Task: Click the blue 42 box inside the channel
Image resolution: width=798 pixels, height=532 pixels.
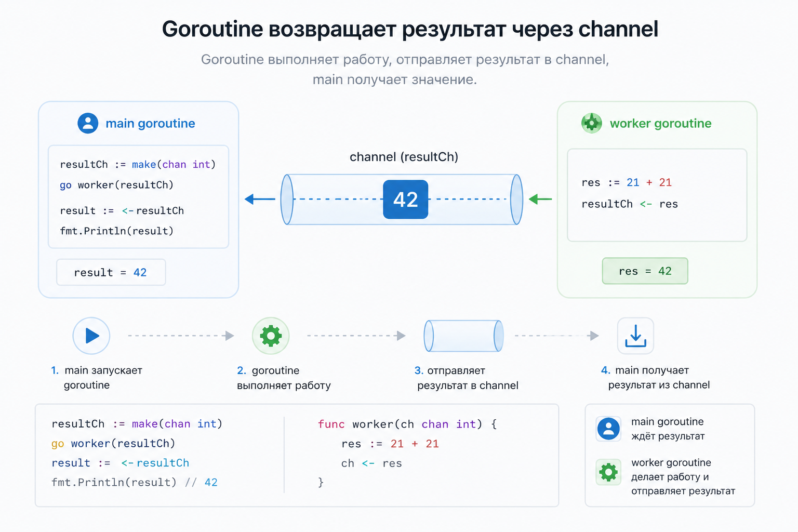Action: tap(405, 199)
